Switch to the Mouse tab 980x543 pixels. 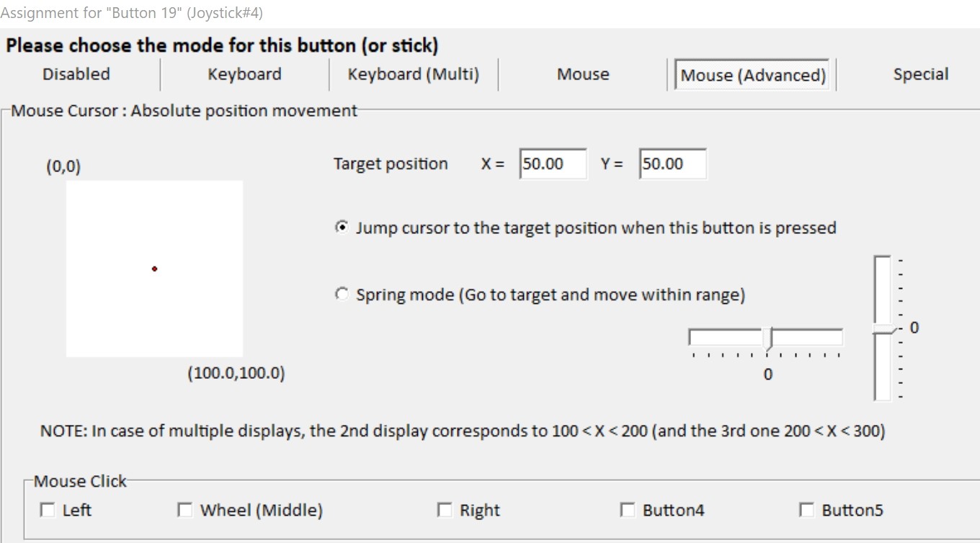click(583, 74)
